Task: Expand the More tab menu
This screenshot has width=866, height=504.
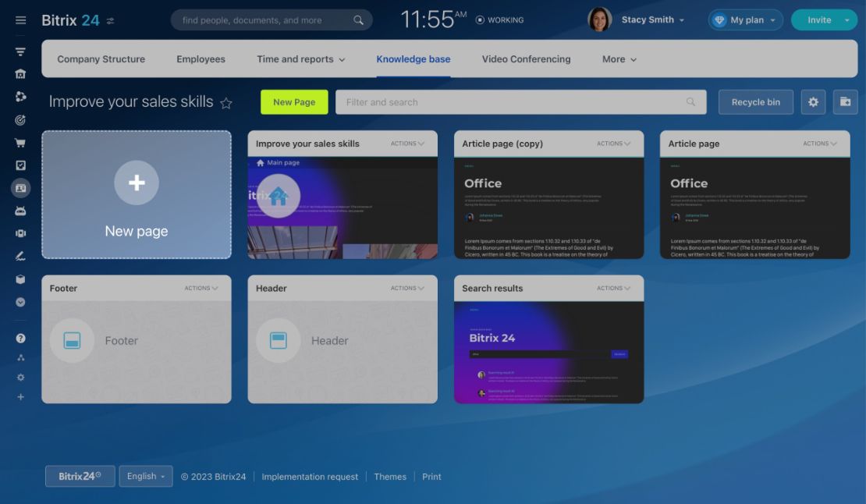Action: (619, 59)
